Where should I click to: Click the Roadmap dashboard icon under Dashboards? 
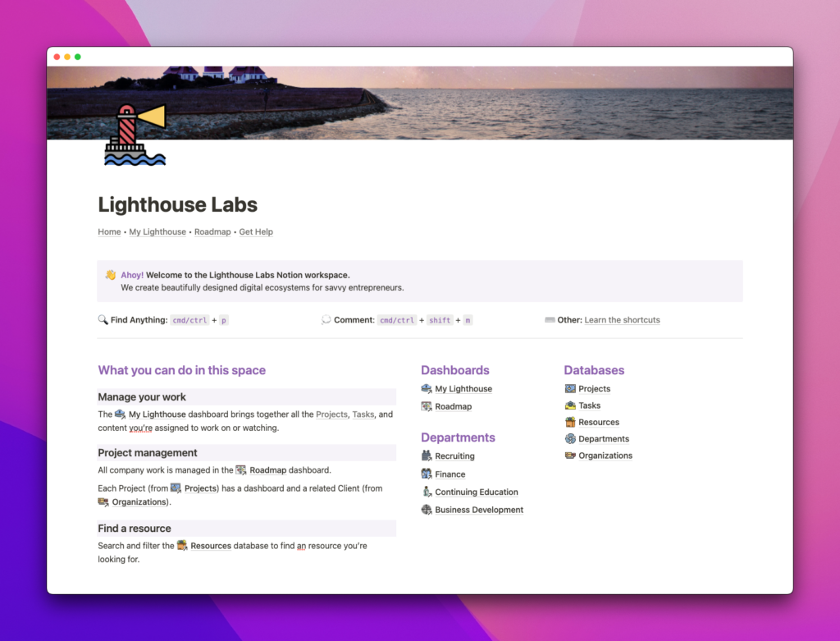pyautogui.click(x=427, y=406)
